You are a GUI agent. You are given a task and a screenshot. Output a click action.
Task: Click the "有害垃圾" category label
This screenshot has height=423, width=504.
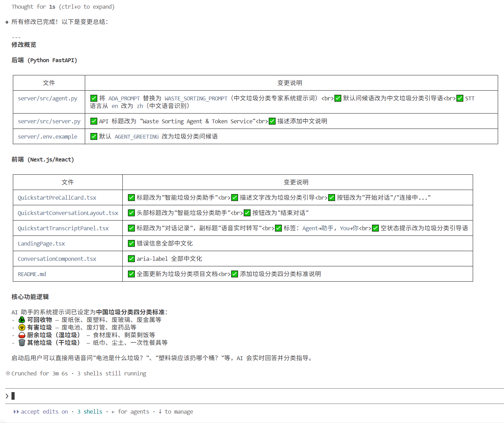pyautogui.click(x=40, y=327)
